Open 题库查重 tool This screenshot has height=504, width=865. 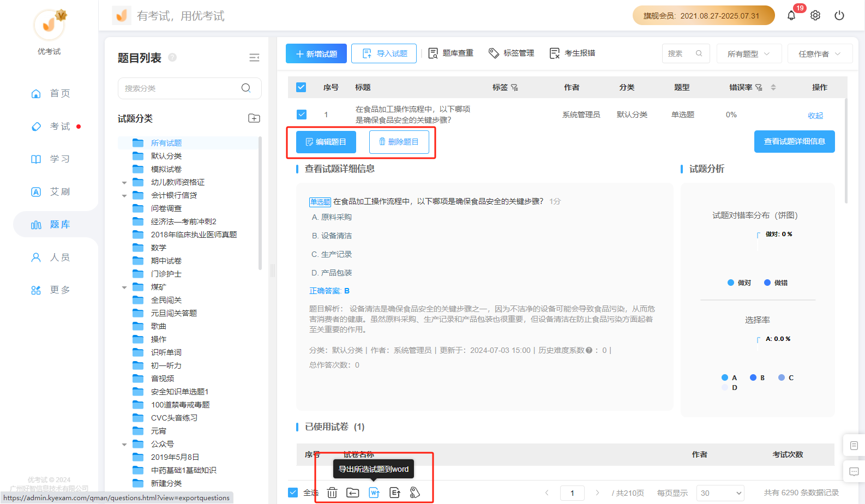451,53
